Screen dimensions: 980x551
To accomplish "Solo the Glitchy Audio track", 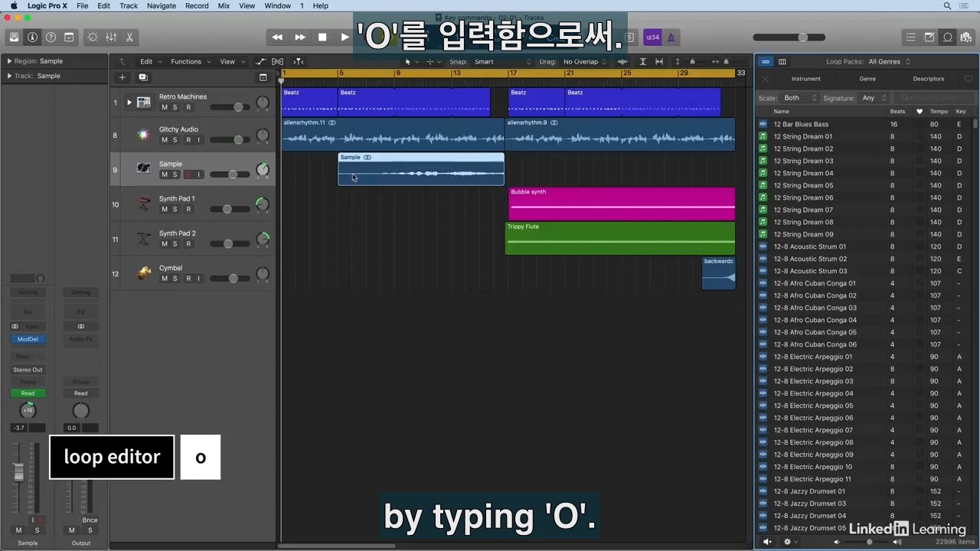I will 175,140.
